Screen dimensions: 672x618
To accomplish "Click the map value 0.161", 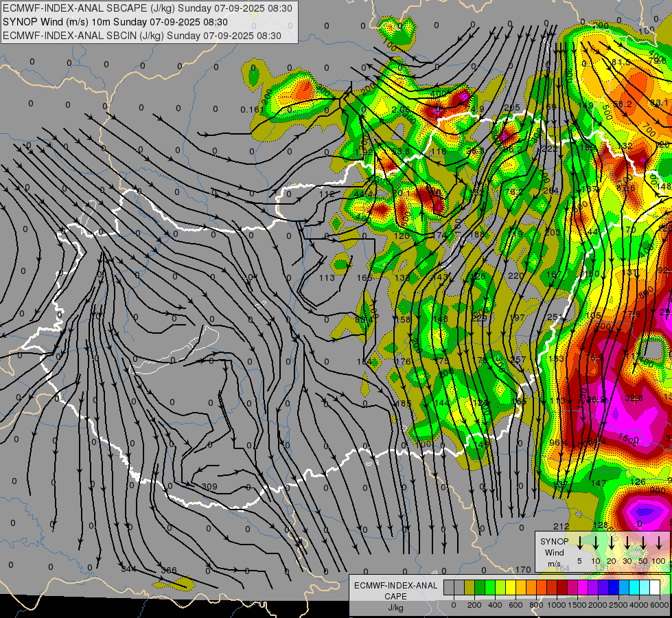I will coord(253,109).
